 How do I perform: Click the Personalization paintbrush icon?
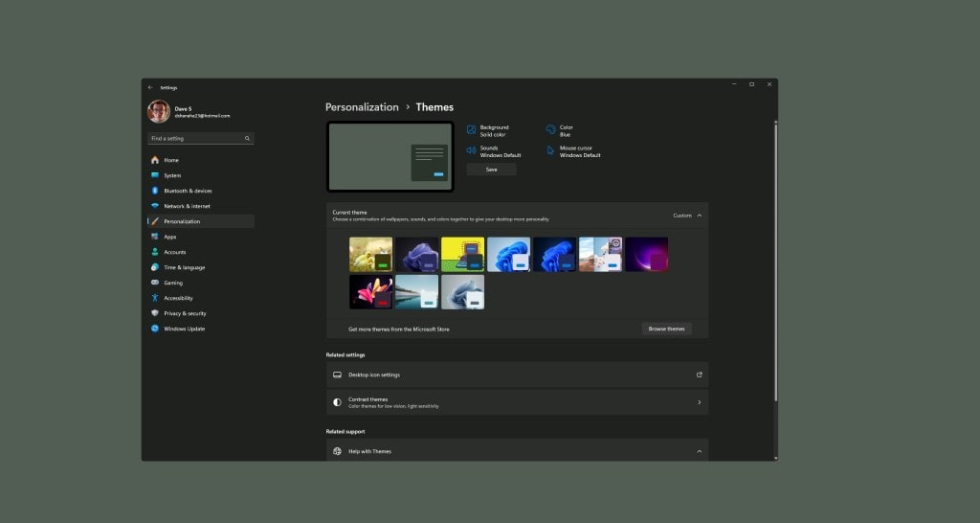155,221
